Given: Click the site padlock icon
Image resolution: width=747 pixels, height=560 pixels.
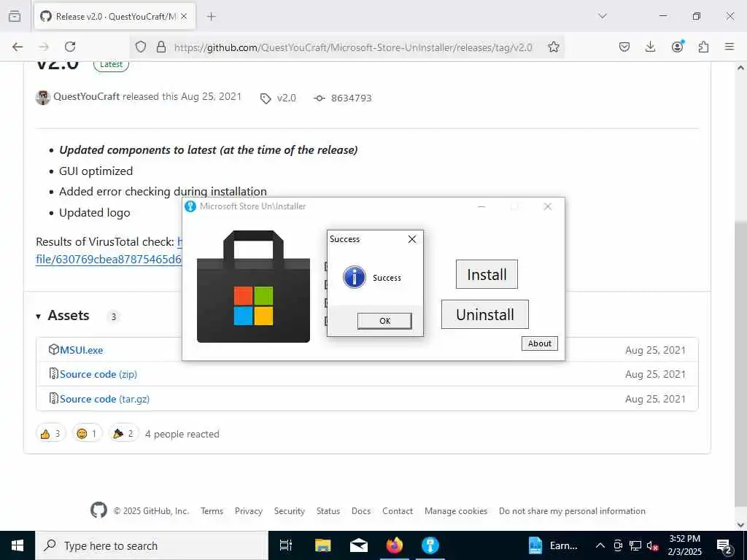Looking at the screenshot, I should [x=161, y=47].
